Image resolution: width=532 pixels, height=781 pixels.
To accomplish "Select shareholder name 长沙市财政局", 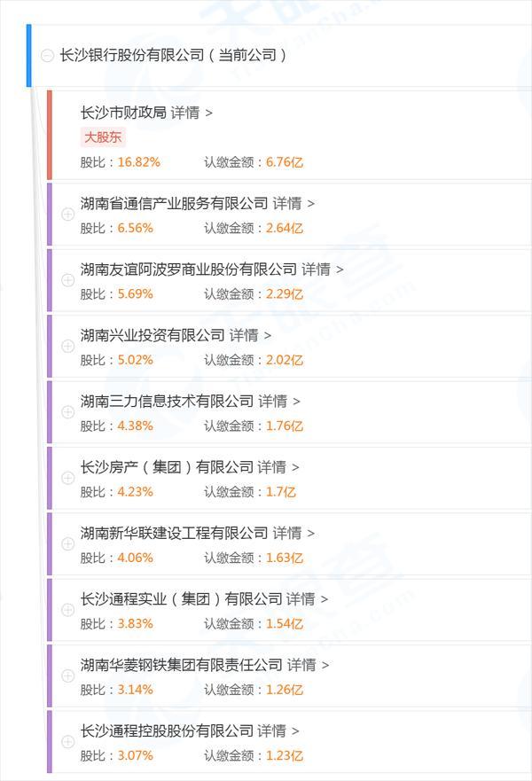I will coord(123,113).
